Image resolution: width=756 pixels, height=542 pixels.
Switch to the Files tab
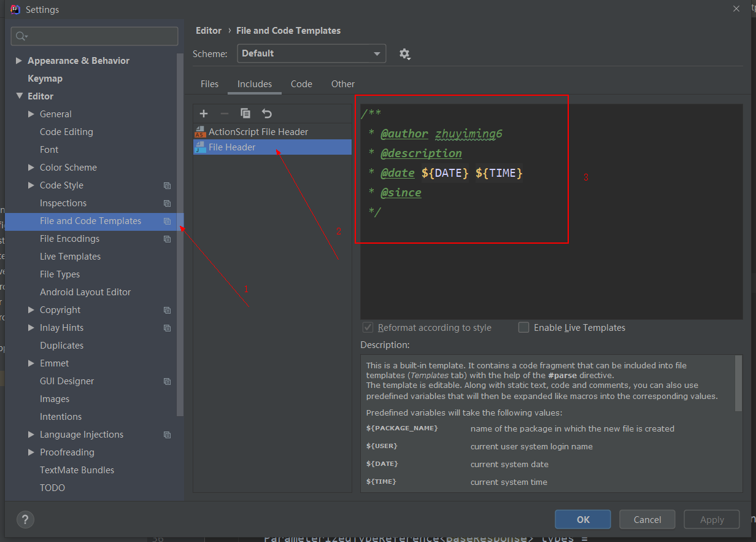click(210, 84)
